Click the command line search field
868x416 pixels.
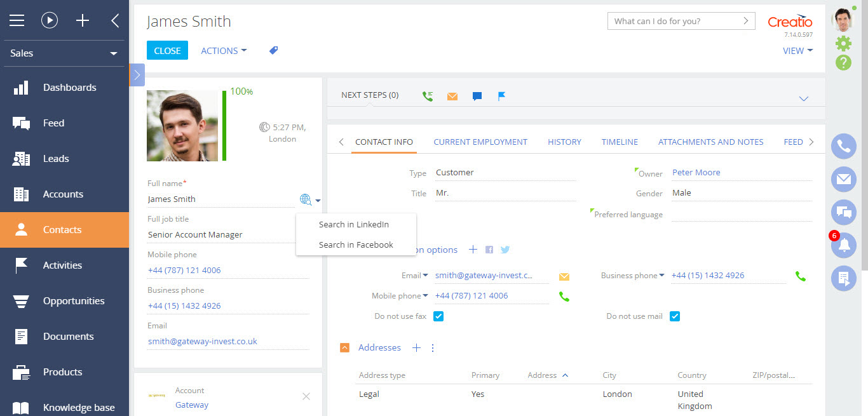click(674, 21)
